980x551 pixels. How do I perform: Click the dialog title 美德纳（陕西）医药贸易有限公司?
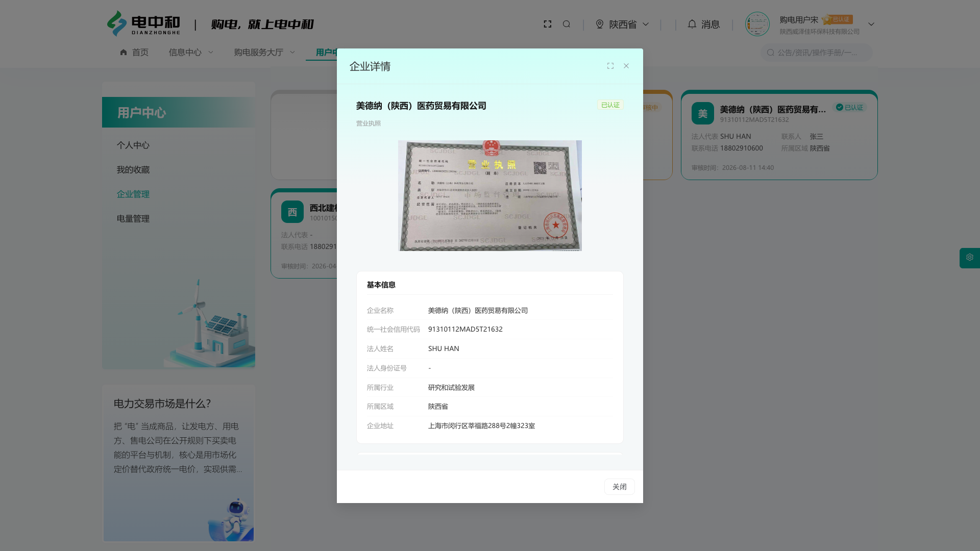click(x=421, y=106)
